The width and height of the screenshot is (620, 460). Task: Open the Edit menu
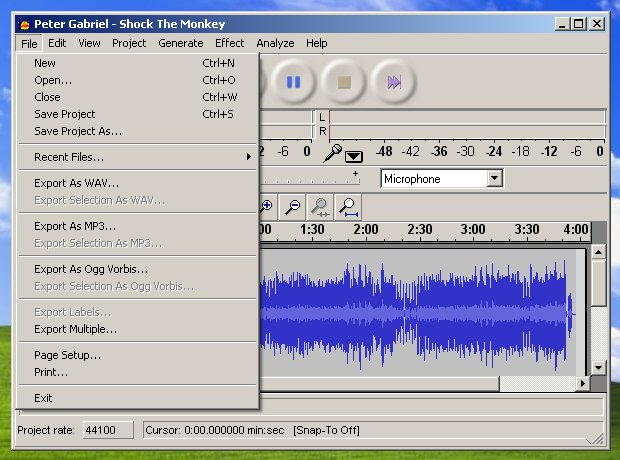tap(57, 43)
